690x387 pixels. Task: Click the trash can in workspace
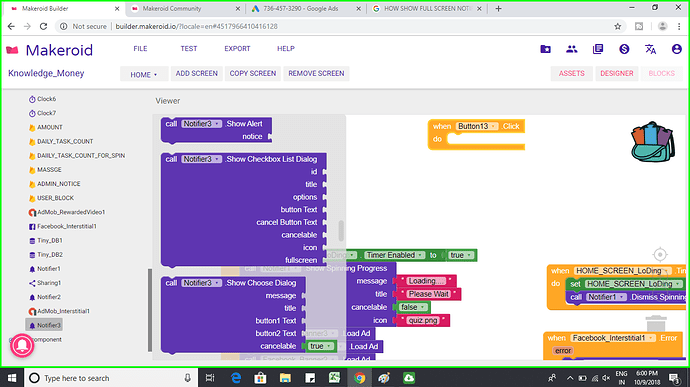656,324
